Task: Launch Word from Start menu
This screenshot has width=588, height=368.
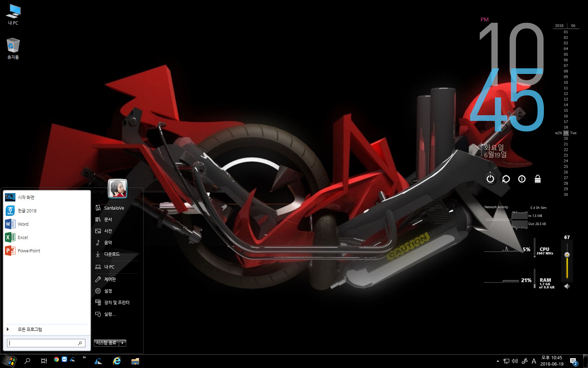Action: [x=47, y=224]
